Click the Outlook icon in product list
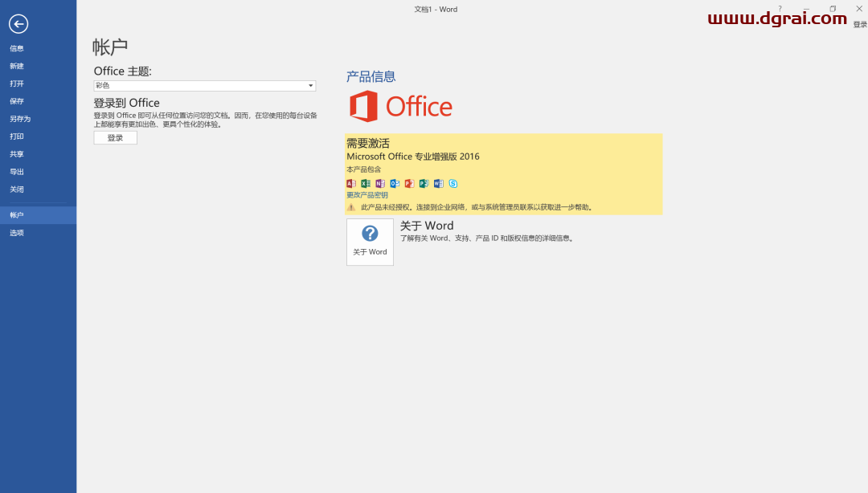 pyautogui.click(x=395, y=184)
